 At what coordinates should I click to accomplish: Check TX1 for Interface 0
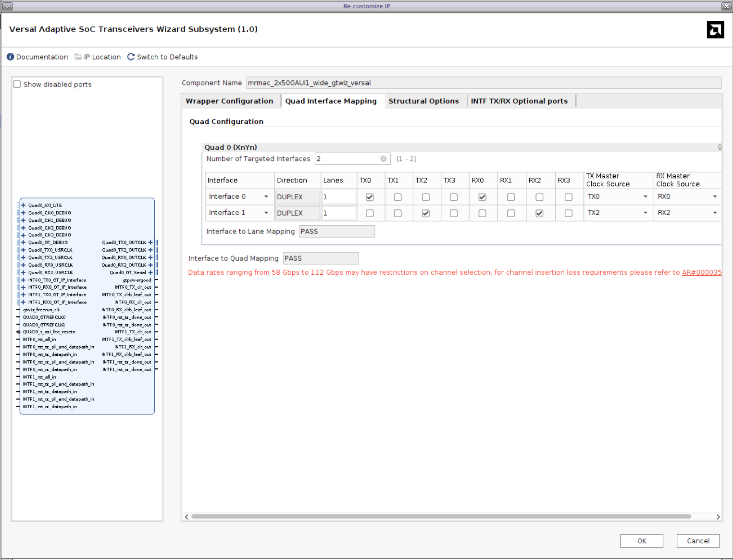coord(398,197)
